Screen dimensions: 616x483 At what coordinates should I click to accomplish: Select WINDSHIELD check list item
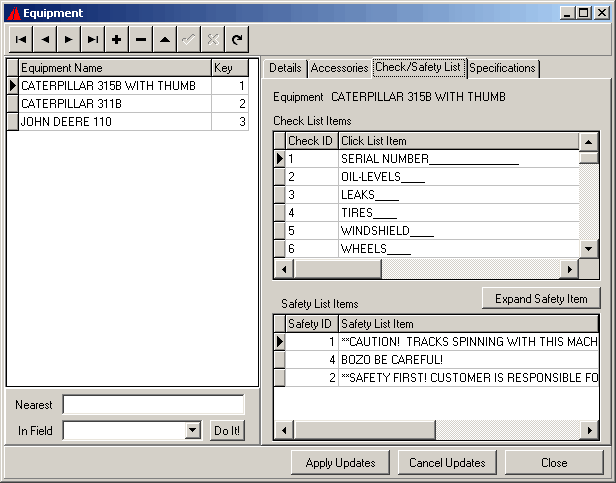click(427, 231)
